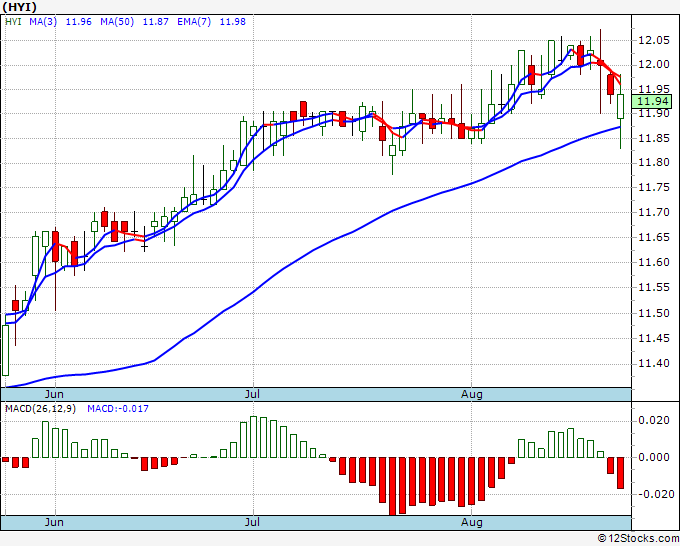Select the MA(50) legend label
Image resolution: width=680 pixels, height=546 pixels.
[x=117, y=22]
